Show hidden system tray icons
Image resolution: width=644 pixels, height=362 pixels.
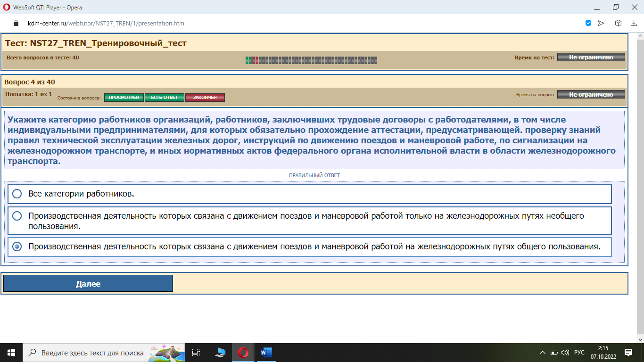pos(543,353)
